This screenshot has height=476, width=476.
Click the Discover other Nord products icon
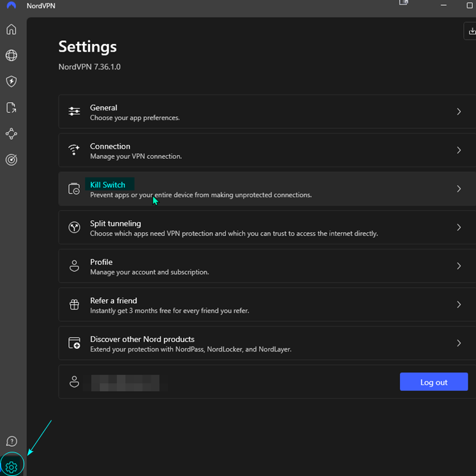point(74,343)
